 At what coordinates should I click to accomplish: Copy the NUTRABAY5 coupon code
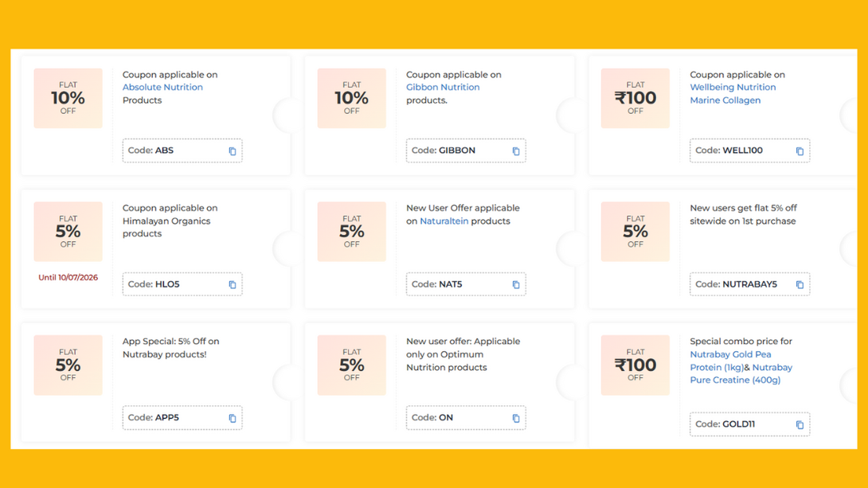point(800,284)
